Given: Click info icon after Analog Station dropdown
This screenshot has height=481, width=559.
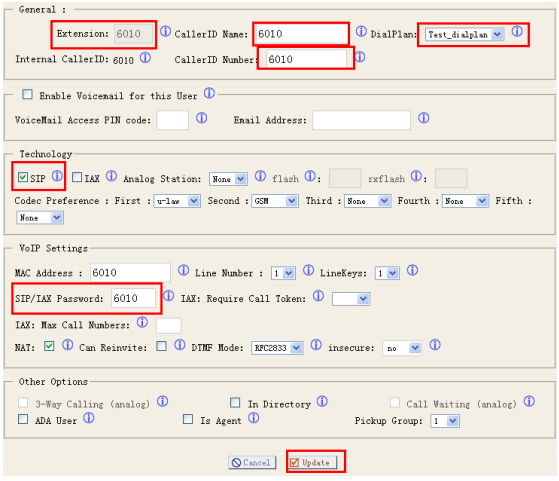Looking at the screenshot, I should pos(260,176).
